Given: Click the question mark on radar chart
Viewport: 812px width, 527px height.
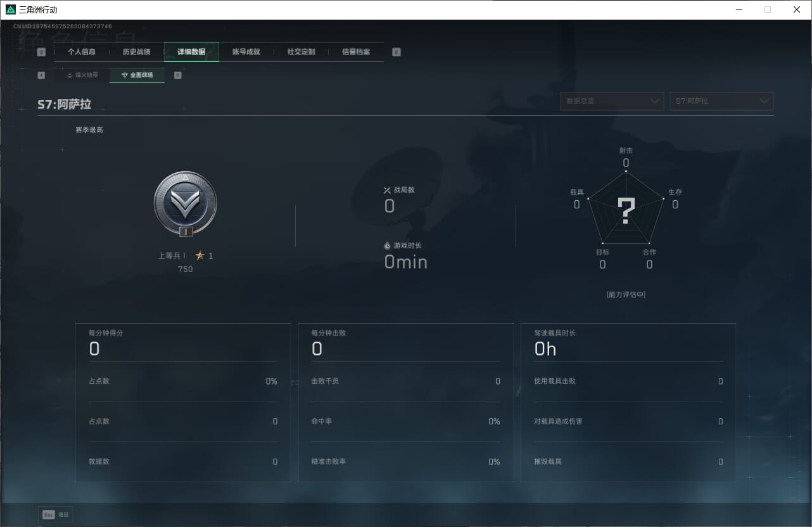Looking at the screenshot, I should point(626,211).
